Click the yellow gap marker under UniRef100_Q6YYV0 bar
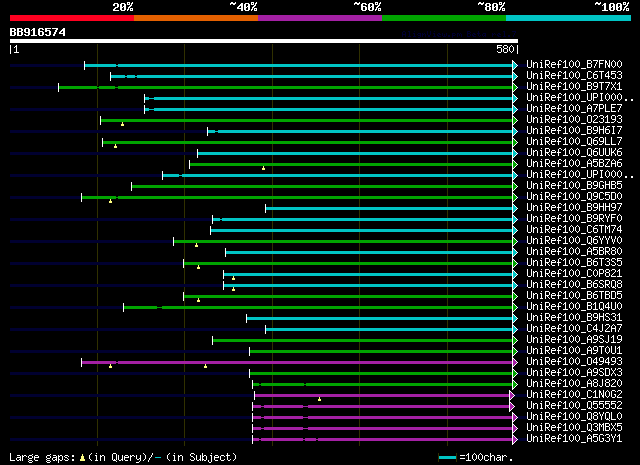640x465 pixels. coord(196,245)
